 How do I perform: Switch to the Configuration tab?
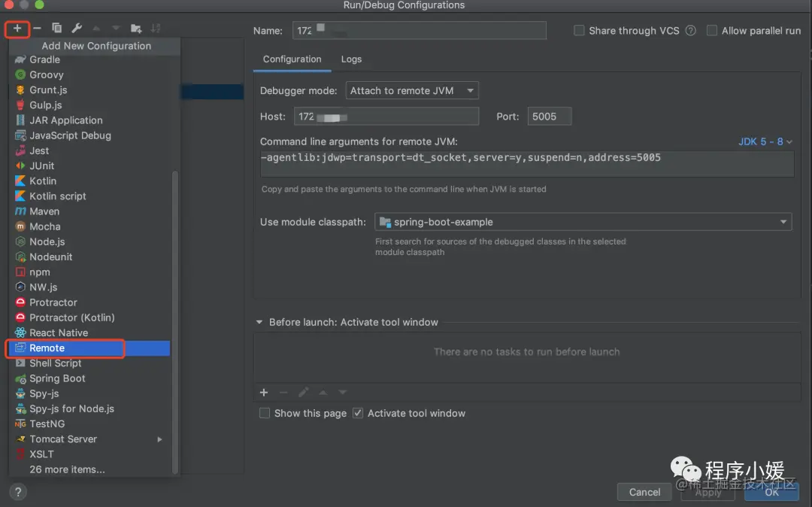292,59
